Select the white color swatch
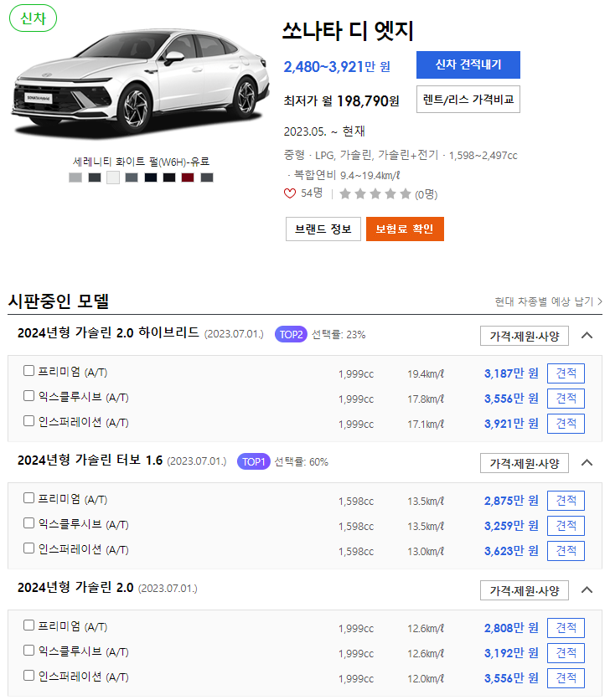Image resolution: width=610 pixels, height=700 pixels. [x=113, y=178]
